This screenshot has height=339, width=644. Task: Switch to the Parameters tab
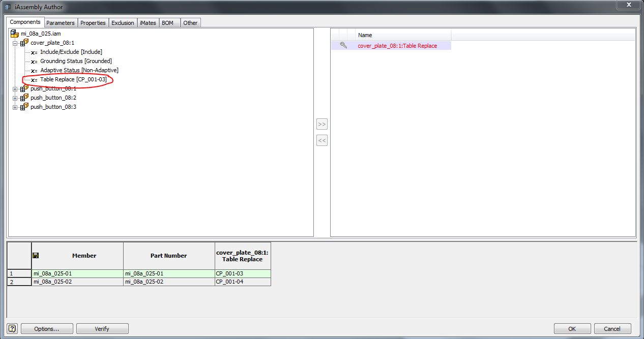point(60,22)
